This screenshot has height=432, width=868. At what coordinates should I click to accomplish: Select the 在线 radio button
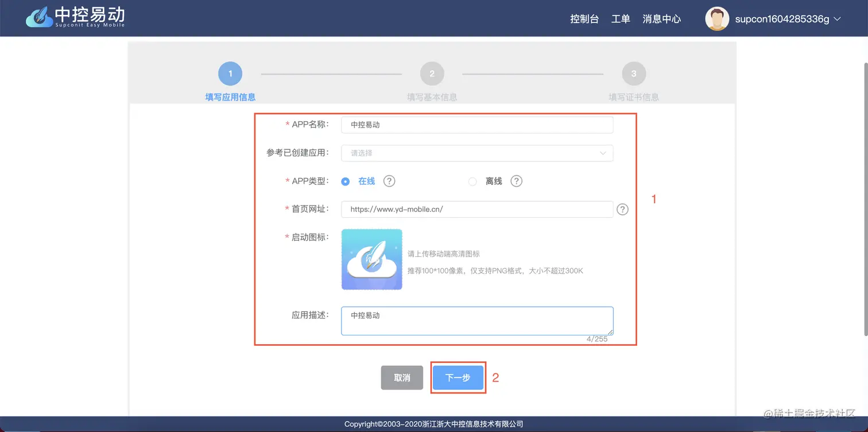346,182
